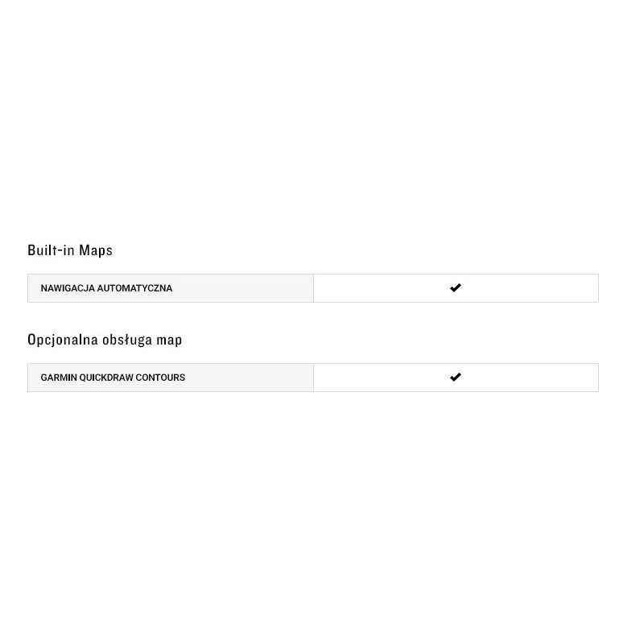Click the Garmin Quickdraw Contours checkmark
Image resolution: width=644 pixels, height=644 pixels.
coord(456,377)
